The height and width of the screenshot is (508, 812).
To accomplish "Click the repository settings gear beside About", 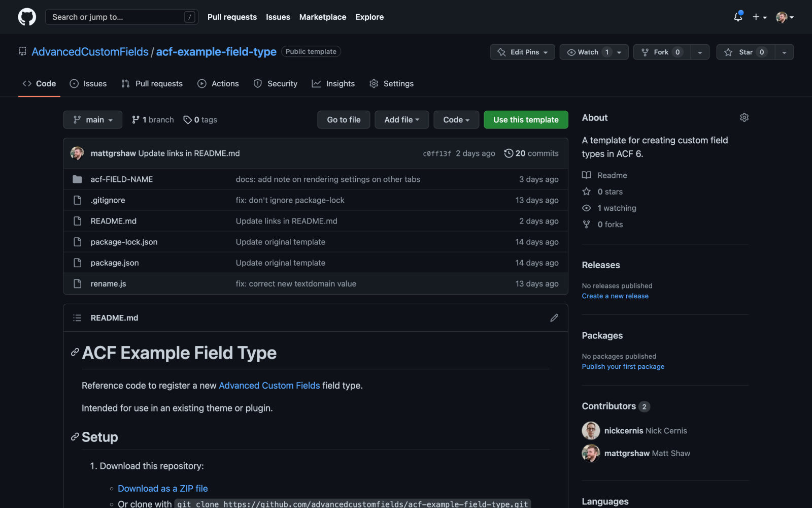I will click(x=744, y=117).
